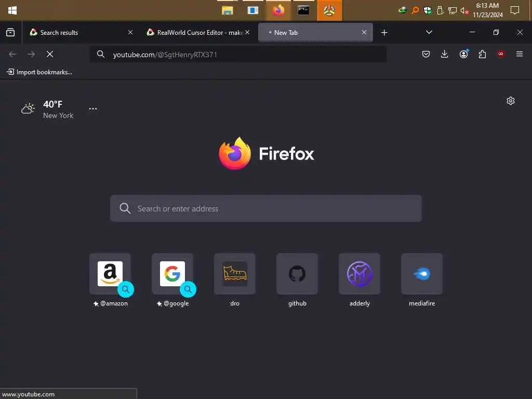532x399 pixels.
Task: Open the magnifier tray icon
Action: click(415, 10)
